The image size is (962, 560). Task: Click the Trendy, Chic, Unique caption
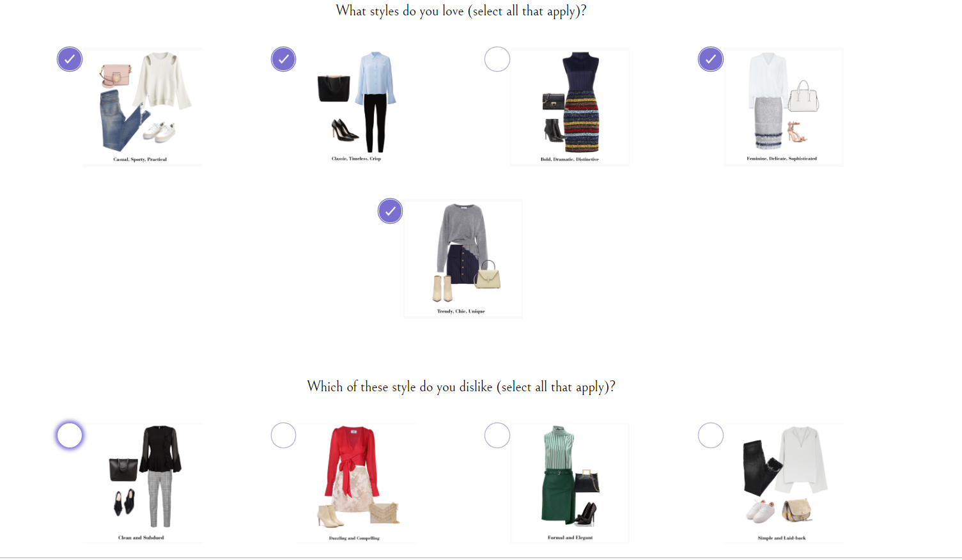(461, 311)
